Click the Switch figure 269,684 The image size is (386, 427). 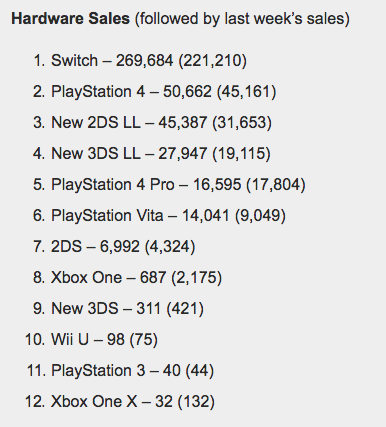144,61
